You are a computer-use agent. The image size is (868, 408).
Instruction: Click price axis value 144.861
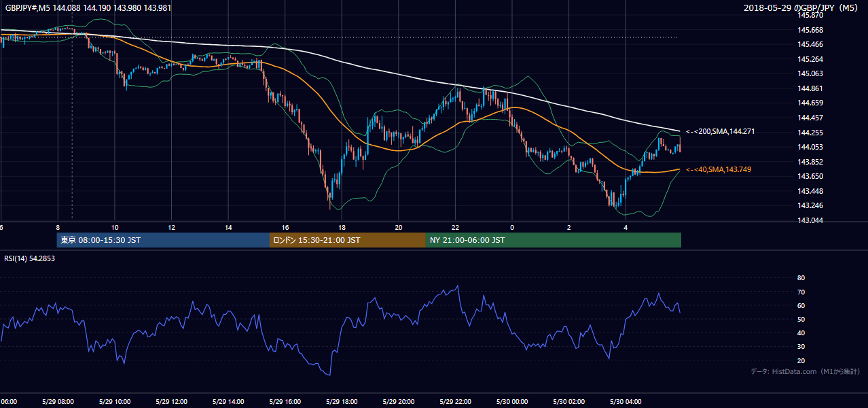[810, 88]
